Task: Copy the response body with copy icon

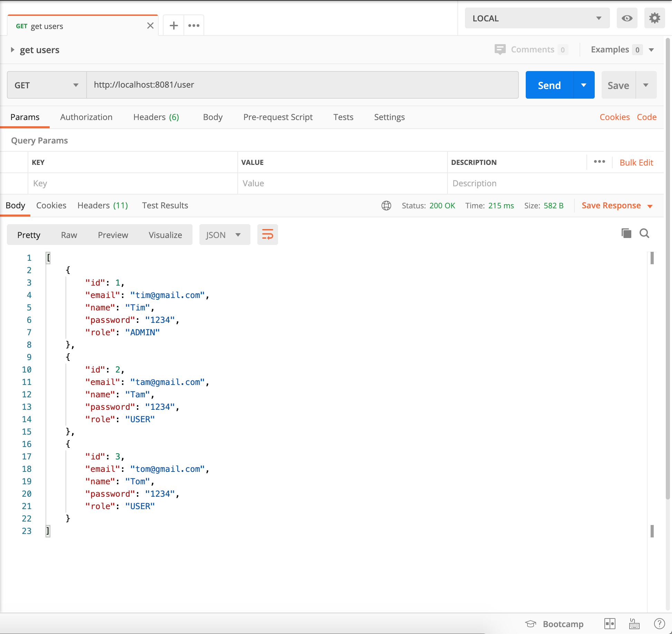Action: click(x=626, y=233)
